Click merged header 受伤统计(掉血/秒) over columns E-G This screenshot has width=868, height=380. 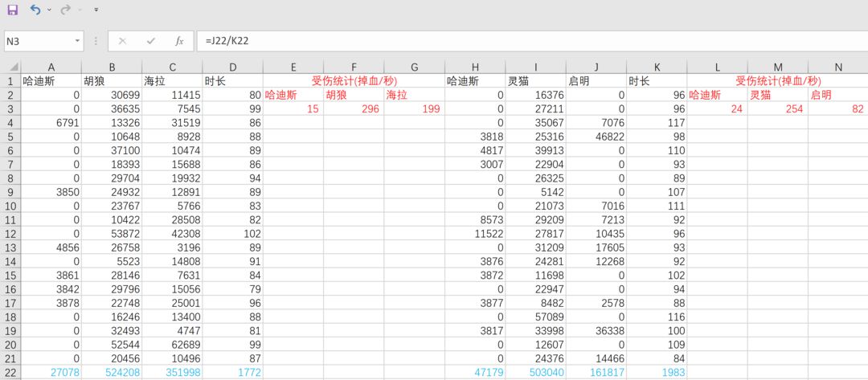pyautogui.click(x=354, y=81)
